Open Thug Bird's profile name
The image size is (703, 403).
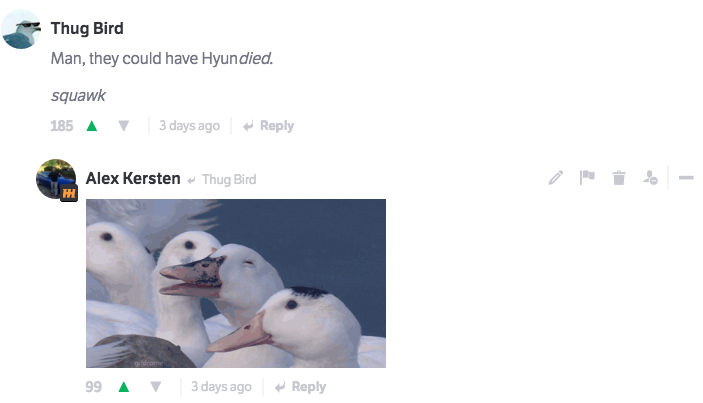pyautogui.click(x=87, y=28)
